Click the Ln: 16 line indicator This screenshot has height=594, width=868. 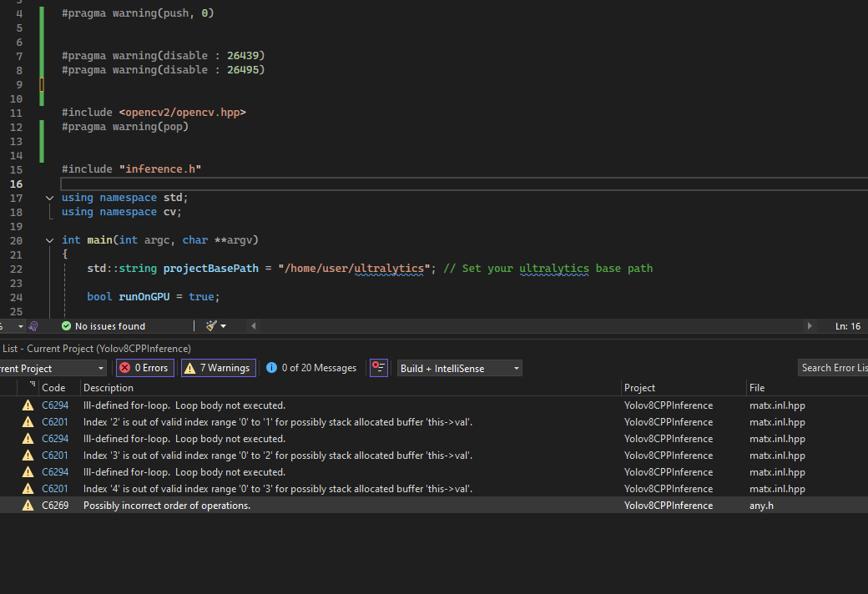coord(847,327)
